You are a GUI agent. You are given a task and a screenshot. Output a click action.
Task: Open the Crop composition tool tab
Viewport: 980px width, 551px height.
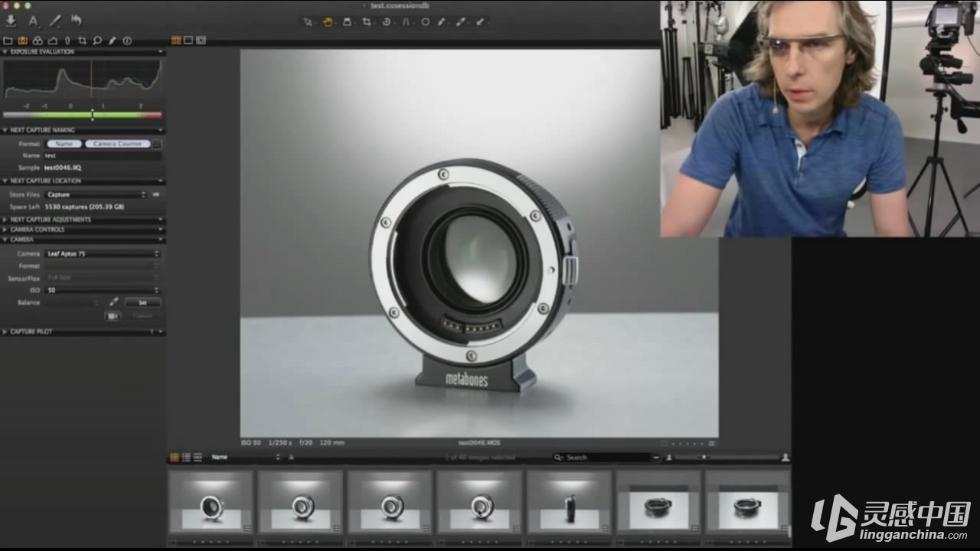82,41
